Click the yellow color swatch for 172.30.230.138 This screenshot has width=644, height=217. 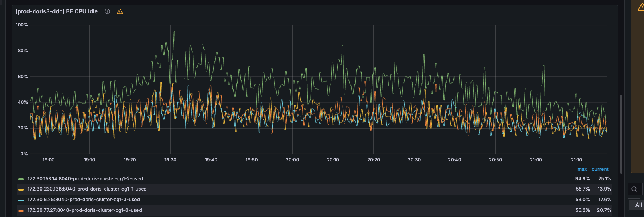[21, 189]
